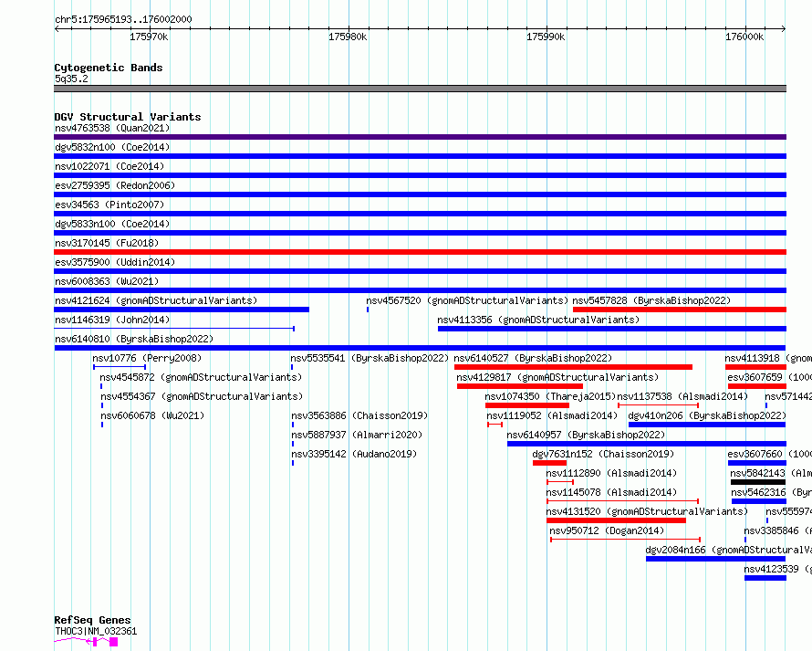Screen dimensions: 812x651
Task: Click the nsv1074350 (Thareja2015) label
Action: coord(550,396)
